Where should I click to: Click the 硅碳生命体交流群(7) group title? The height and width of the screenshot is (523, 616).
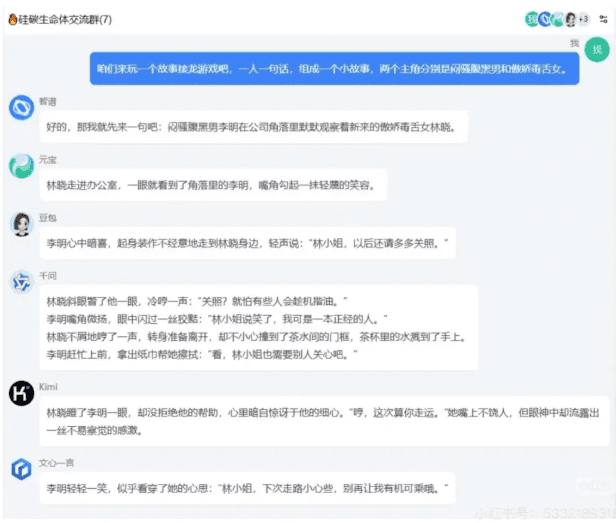[x=65, y=19]
